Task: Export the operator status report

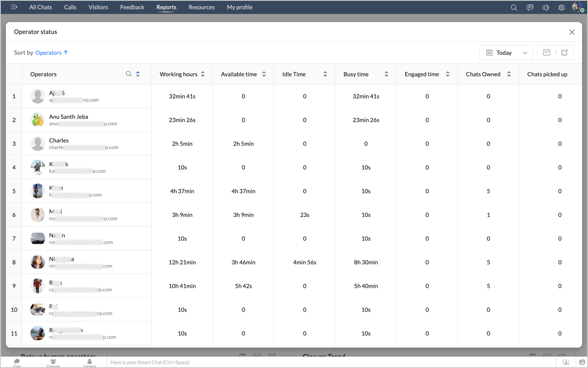Action: pos(564,52)
